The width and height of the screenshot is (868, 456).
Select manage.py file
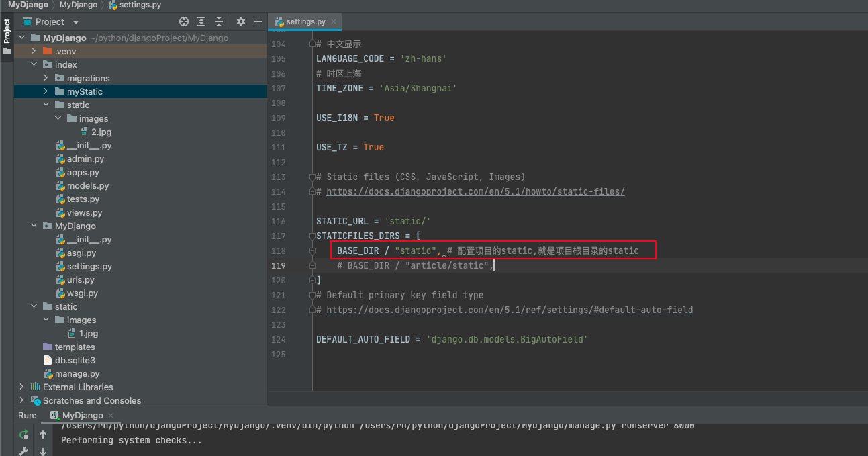(x=71, y=373)
